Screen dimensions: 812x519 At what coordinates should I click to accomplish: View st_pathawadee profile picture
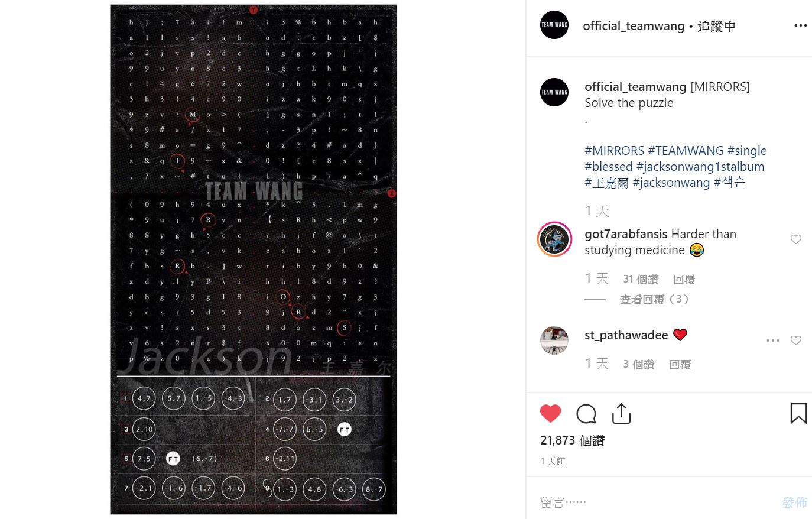coord(554,340)
